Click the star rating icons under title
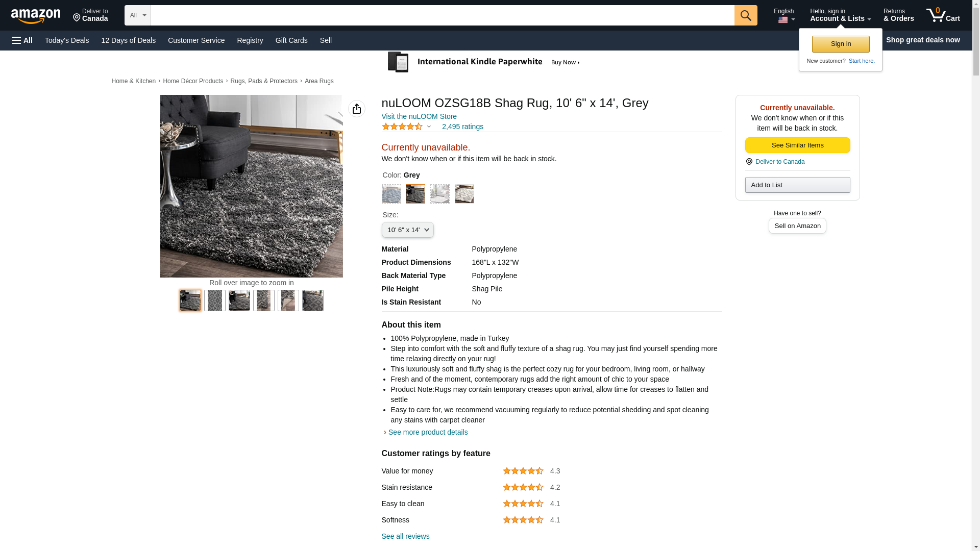Screen dimensions: 980x551 pos(402,127)
